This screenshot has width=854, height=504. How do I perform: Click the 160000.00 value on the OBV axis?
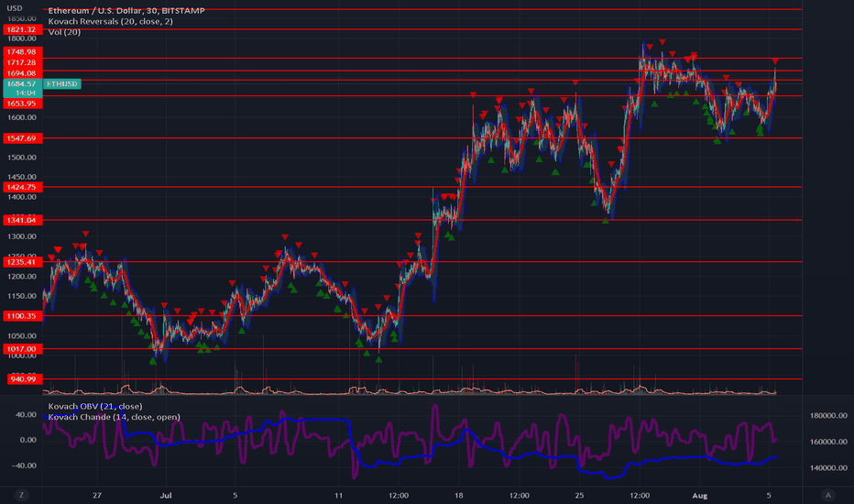828,442
